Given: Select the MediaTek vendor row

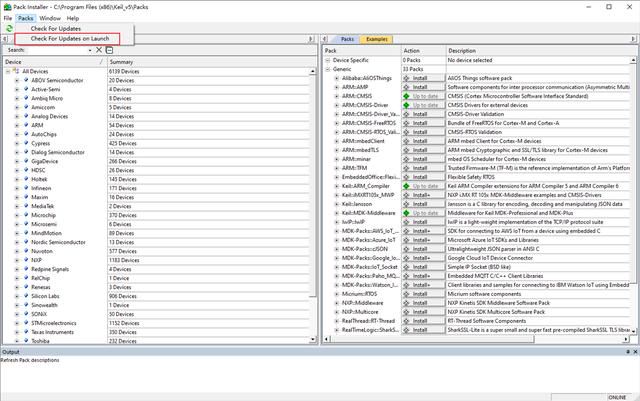Looking at the screenshot, I should [43, 206].
